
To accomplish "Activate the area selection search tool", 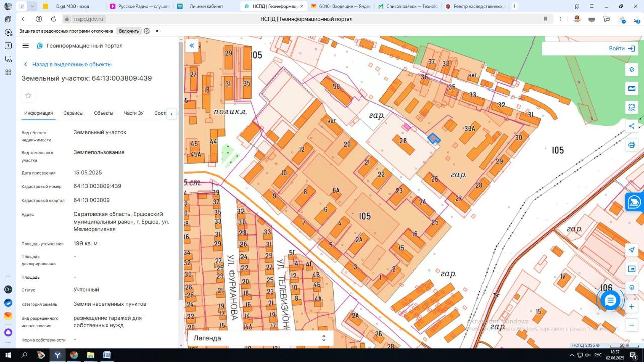I will [632, 107].
